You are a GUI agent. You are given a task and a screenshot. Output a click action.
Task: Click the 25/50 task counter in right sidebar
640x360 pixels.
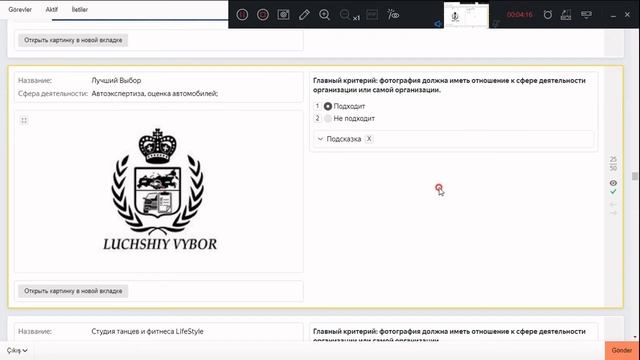(613, 163)
